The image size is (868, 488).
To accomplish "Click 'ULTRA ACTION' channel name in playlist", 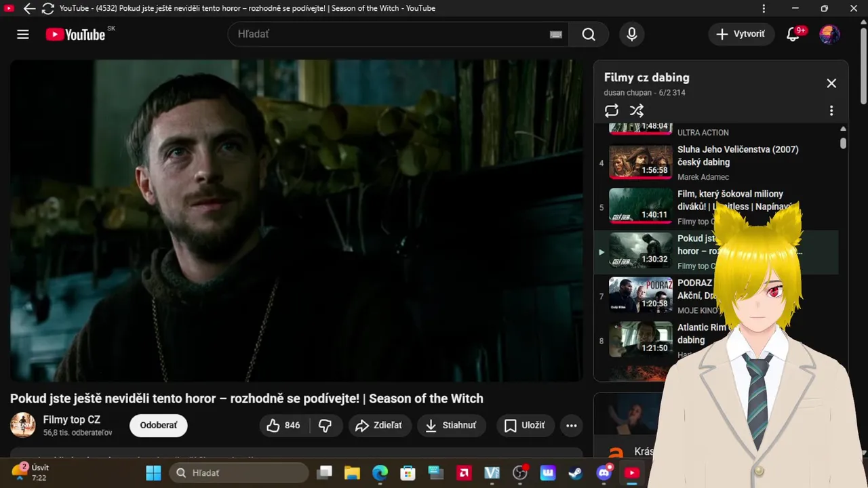I will [703, 133].
